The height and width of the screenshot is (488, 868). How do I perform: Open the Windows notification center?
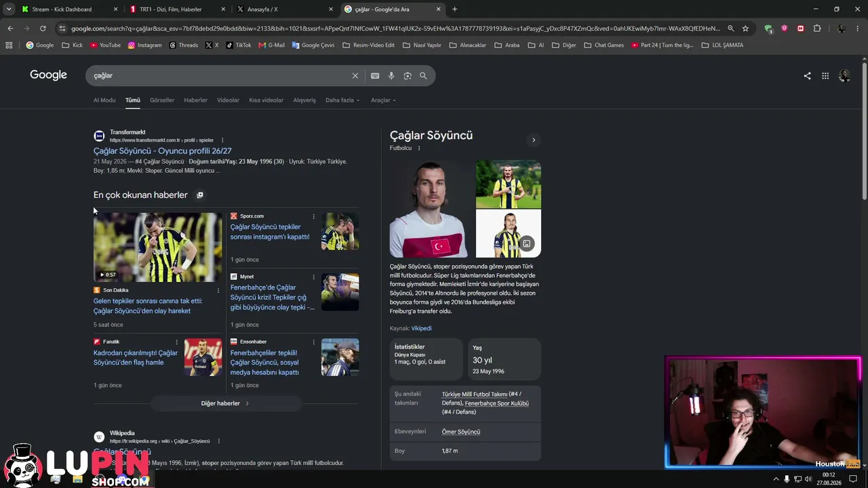853,479
